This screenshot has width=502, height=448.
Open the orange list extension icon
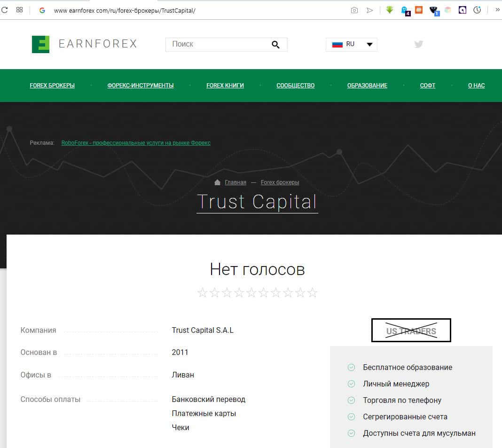[419, 10]
